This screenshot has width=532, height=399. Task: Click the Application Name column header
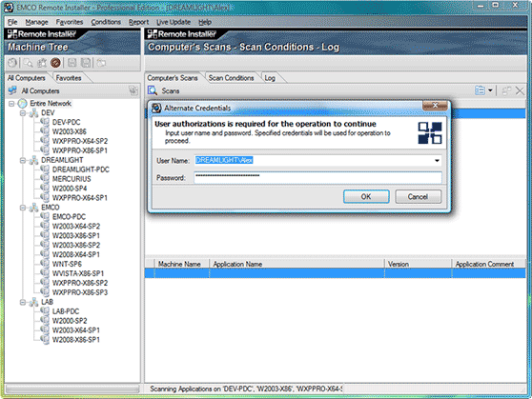pos(297,264)
